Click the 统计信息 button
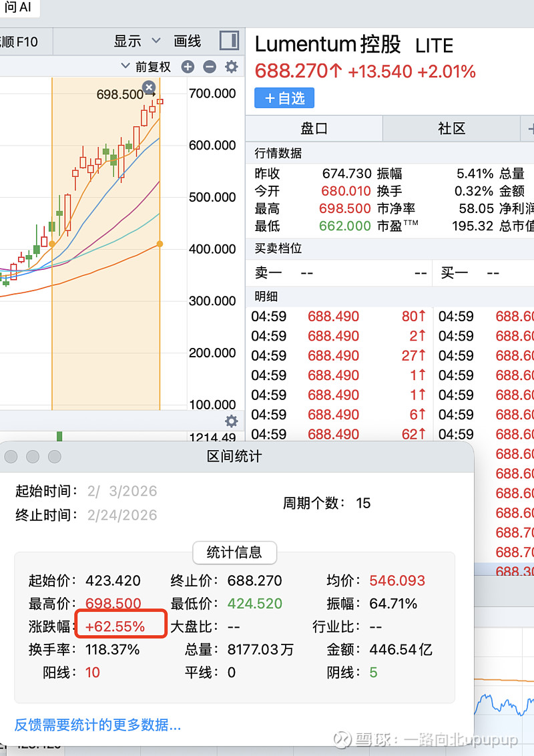This screenshot has width=534, height=756. (x=234, y=552)
